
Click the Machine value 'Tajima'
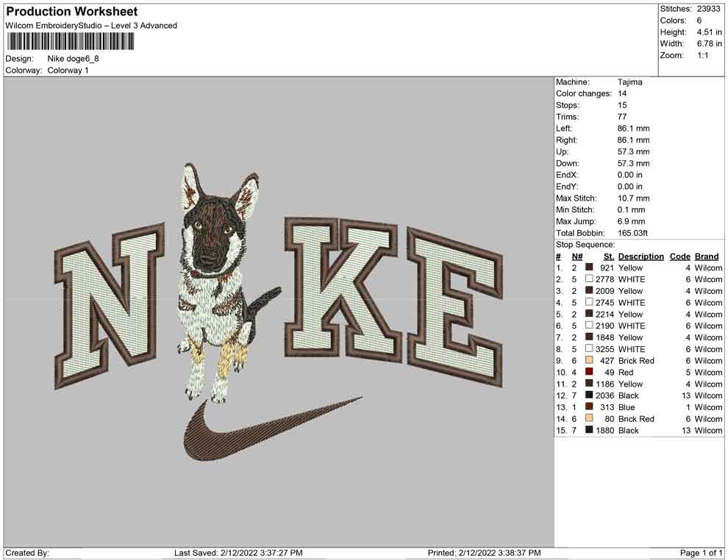click(629, 82)
